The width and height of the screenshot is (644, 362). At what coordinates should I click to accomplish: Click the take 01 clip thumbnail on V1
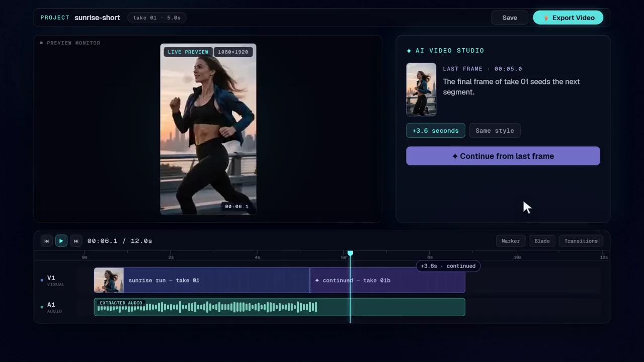pos(109,280)
